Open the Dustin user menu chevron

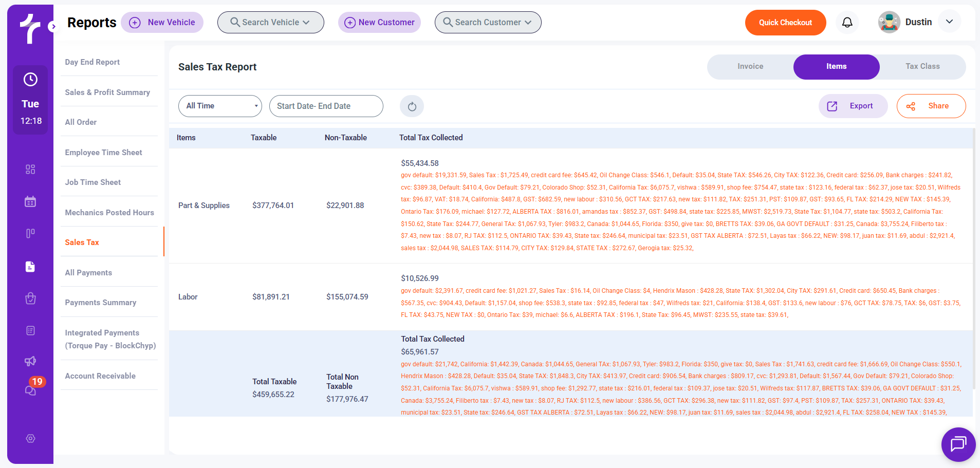click(949, 22)
